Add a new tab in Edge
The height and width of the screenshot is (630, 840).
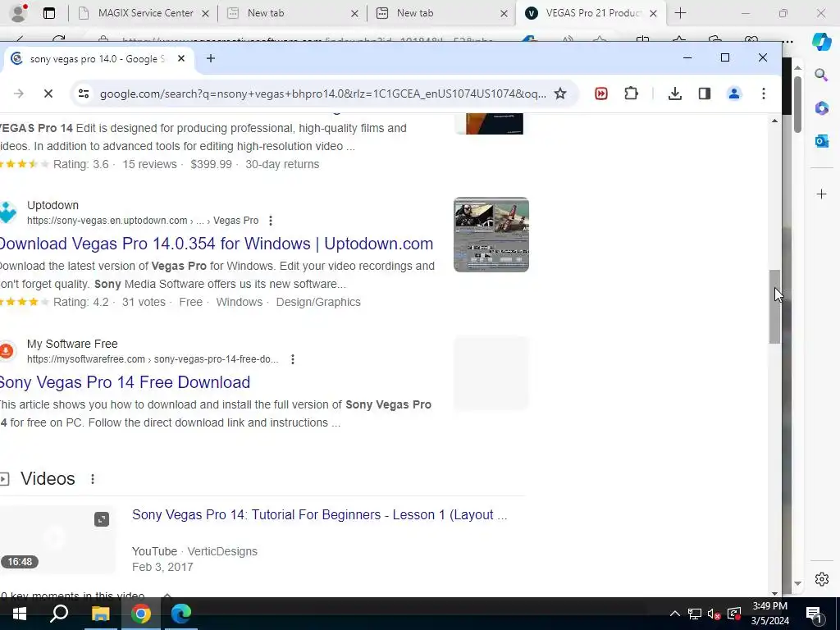tap(680, 13)
